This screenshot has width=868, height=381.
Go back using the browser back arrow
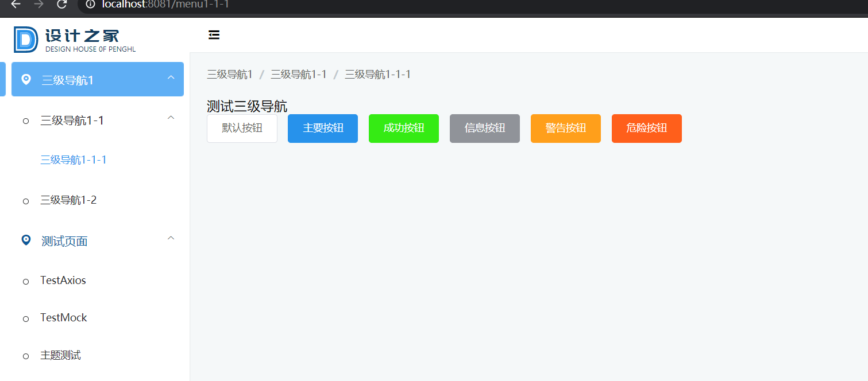(16, 5)
